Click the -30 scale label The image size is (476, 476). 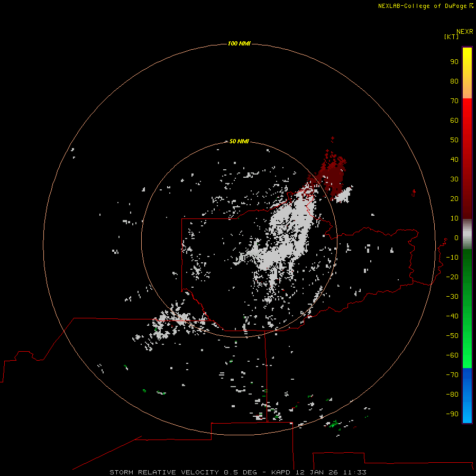pyautogui.click(x=452, y=297)
